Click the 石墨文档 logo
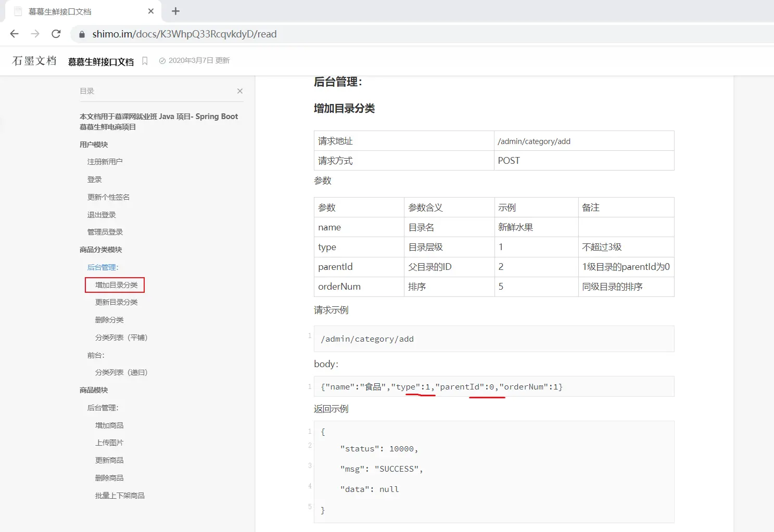This screenshot has height=532, width=774. pyautogui.click(x=34, y=61)
